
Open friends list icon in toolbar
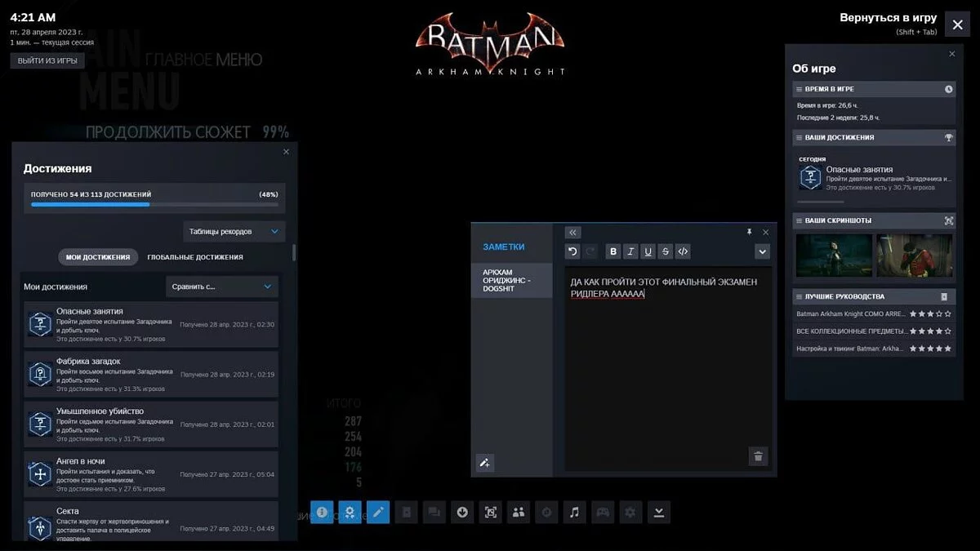519,513
